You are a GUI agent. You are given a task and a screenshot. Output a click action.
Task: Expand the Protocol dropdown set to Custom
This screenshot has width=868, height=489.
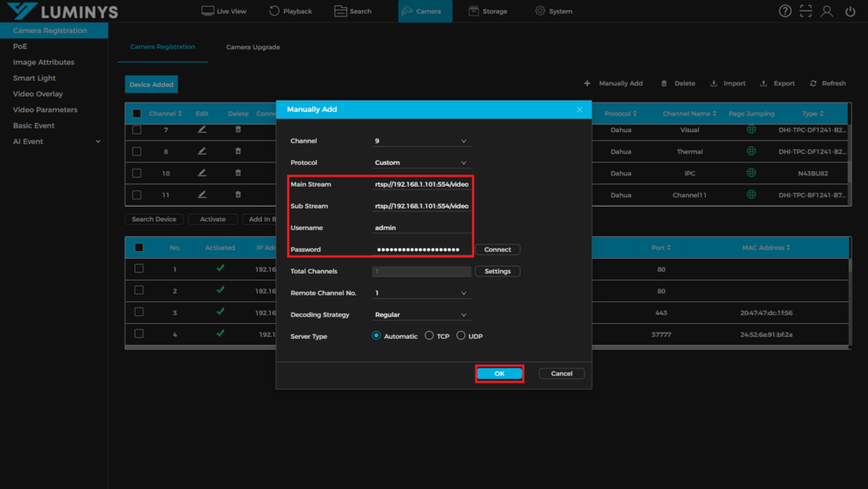tap(421, 162)
